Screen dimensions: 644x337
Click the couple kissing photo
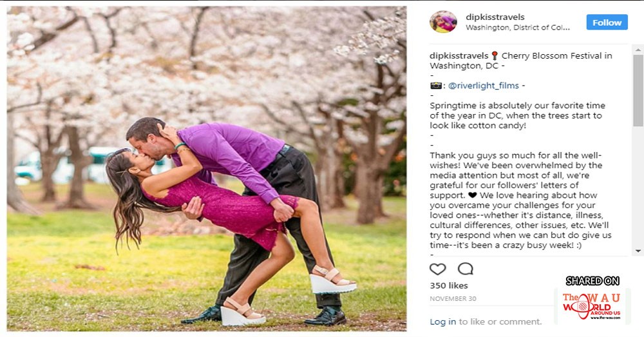tap(207, 169)
